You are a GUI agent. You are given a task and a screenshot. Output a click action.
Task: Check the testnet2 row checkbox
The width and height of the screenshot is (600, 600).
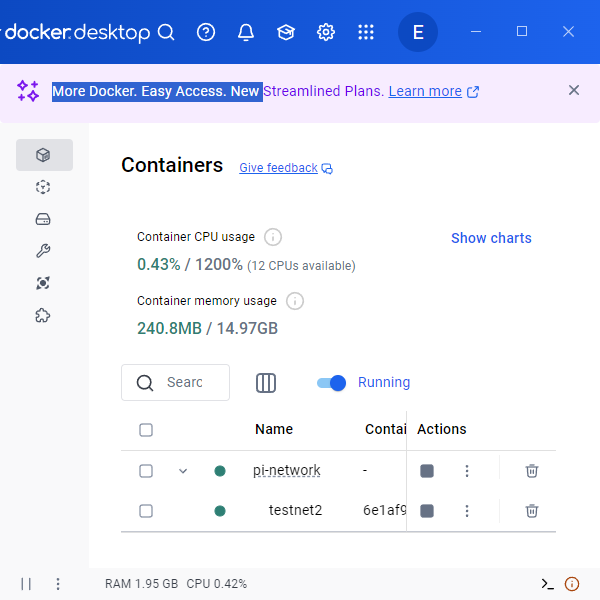146,511
